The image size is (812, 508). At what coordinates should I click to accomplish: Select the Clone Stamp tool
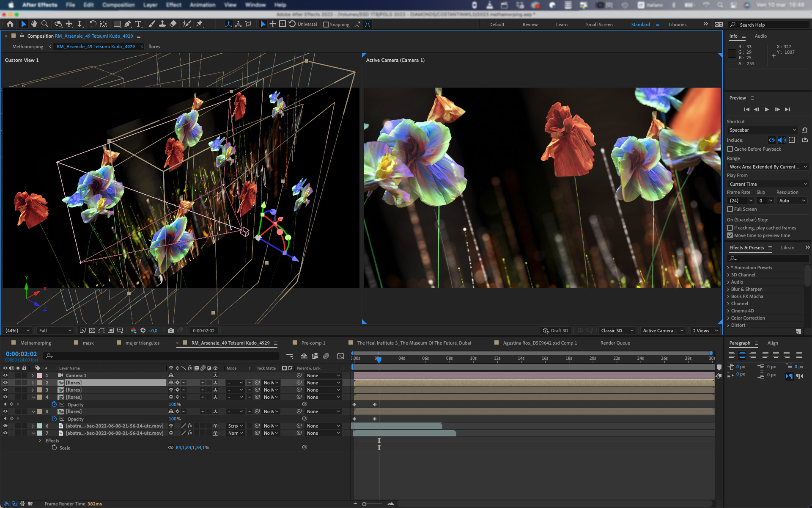[x=162, y=24]
